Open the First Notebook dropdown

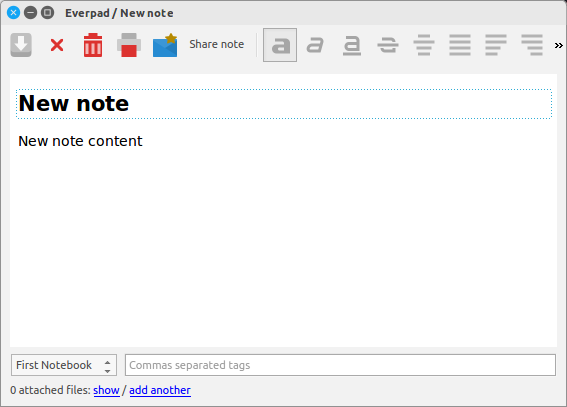tap(64, 365)
